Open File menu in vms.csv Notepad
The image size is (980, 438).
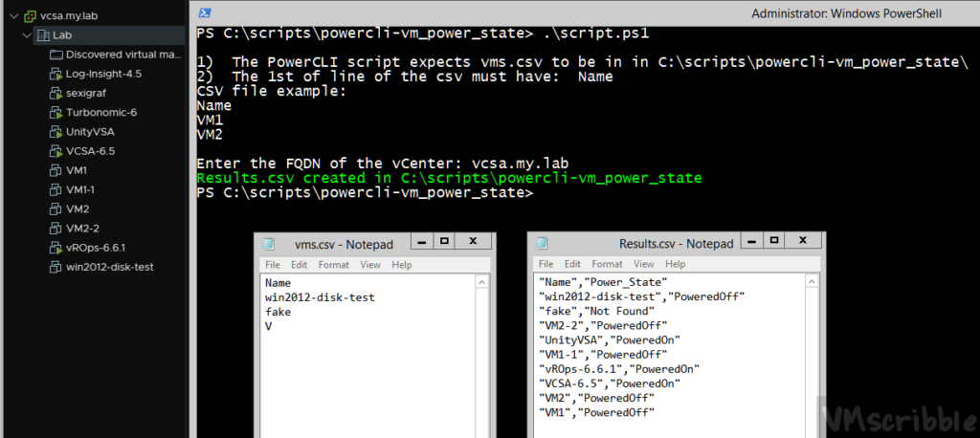(273, 264)
